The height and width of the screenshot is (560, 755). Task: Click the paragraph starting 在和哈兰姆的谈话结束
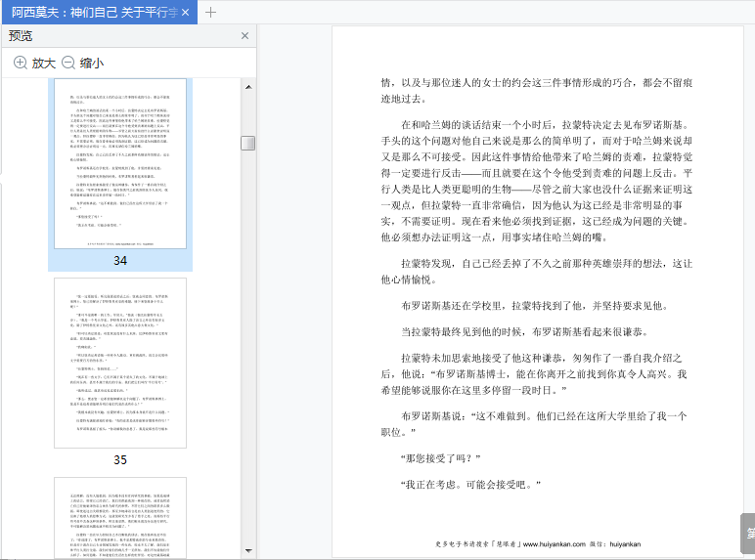point(537,181)
